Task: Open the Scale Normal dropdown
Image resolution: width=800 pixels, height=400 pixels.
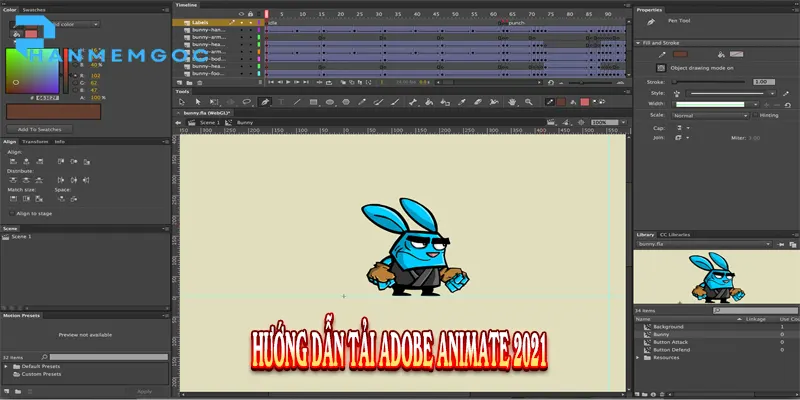Action: (x=710, y=115)
